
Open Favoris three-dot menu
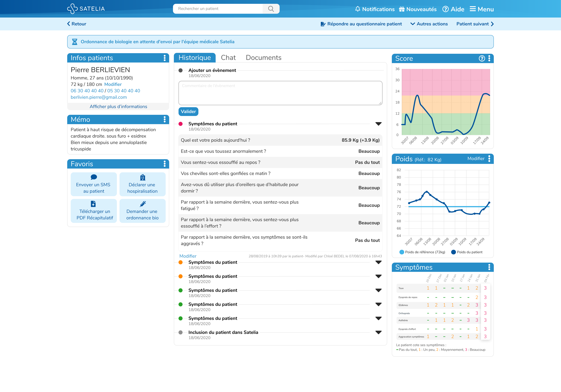click(165, 164)
